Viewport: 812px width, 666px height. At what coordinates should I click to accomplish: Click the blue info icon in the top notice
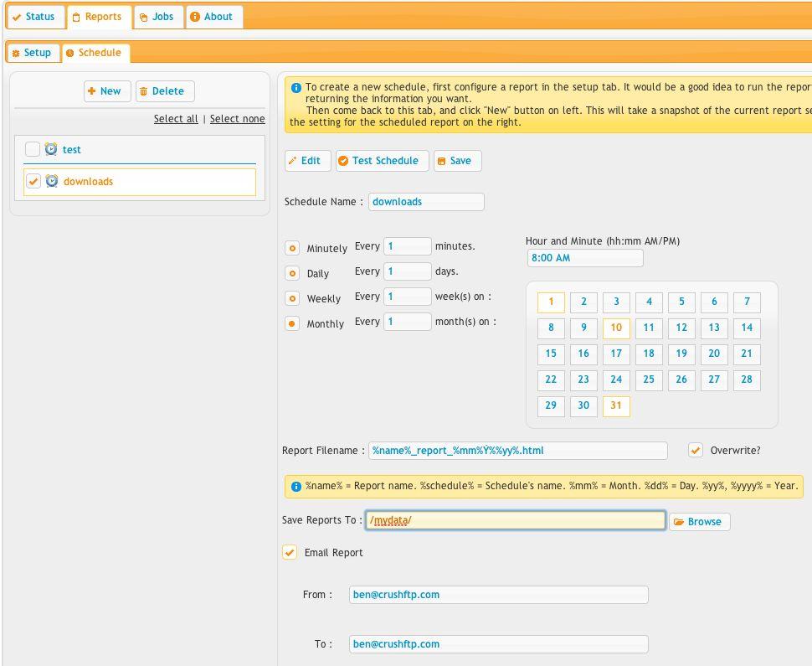(296, 88)
